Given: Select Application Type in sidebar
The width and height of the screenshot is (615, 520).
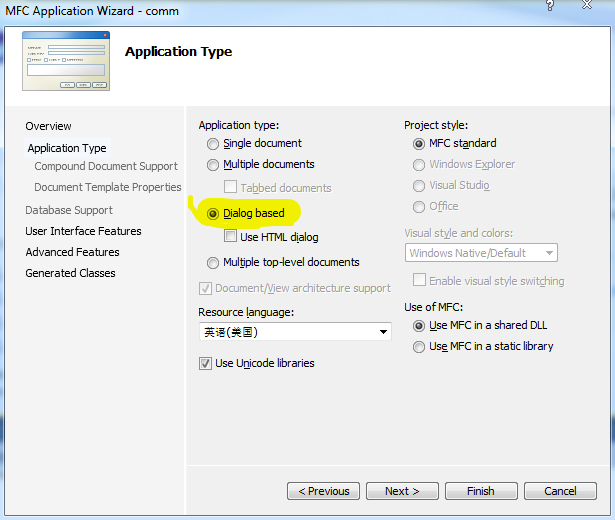Looking at the screenshot, I should tap(67, 148).
